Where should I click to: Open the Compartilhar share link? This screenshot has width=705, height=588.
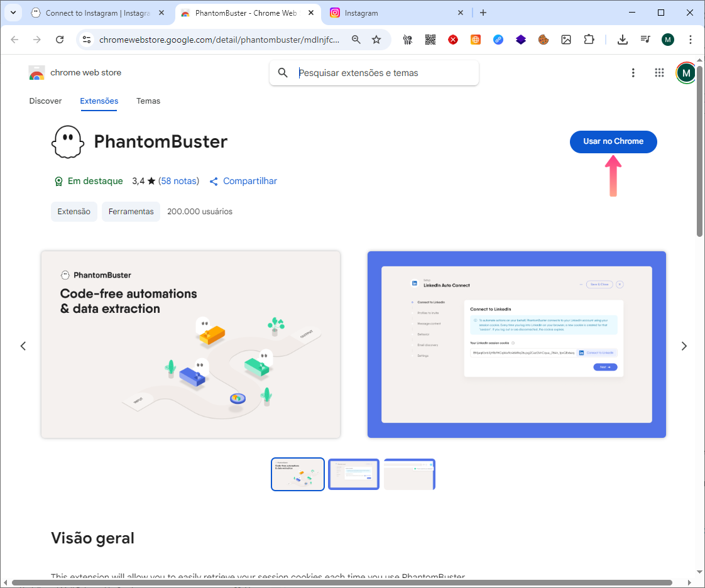[x=243, y=181]
